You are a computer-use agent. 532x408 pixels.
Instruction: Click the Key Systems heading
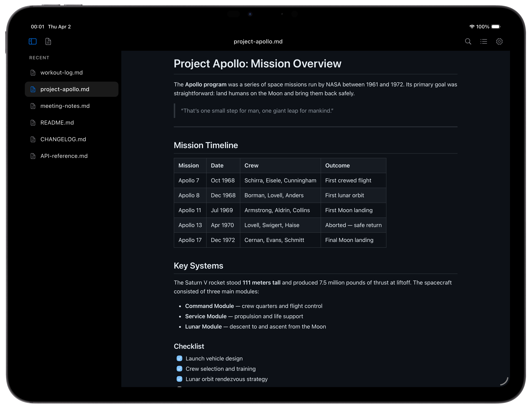pos(198,266)
